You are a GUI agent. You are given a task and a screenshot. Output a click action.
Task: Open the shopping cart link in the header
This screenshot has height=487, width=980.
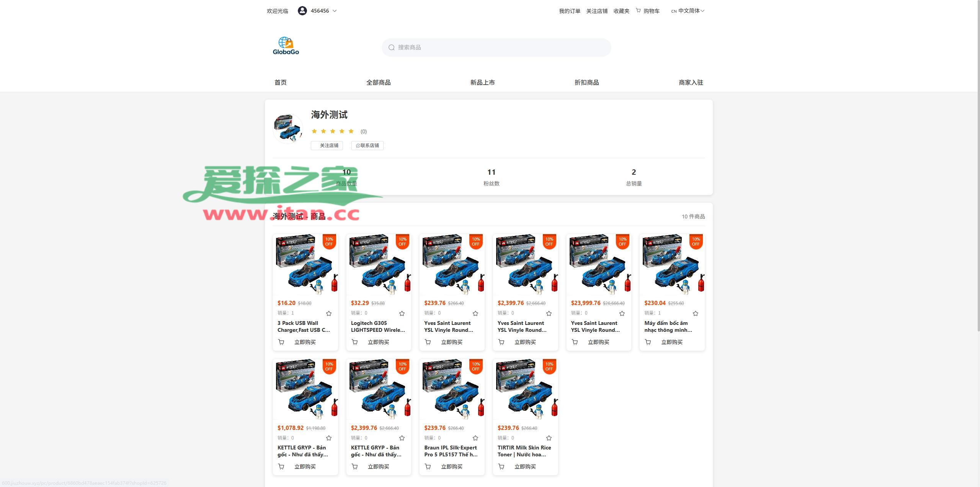pos(648,11)
